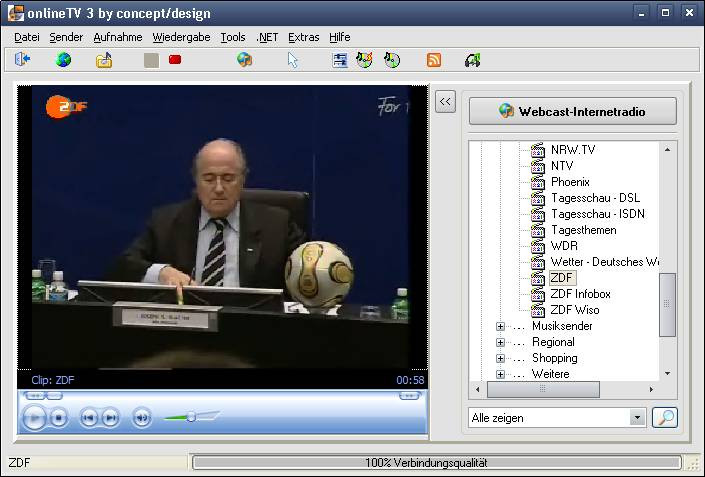
Task: Click the vertical scrollbar thumb in channel list
Action: 667,304
